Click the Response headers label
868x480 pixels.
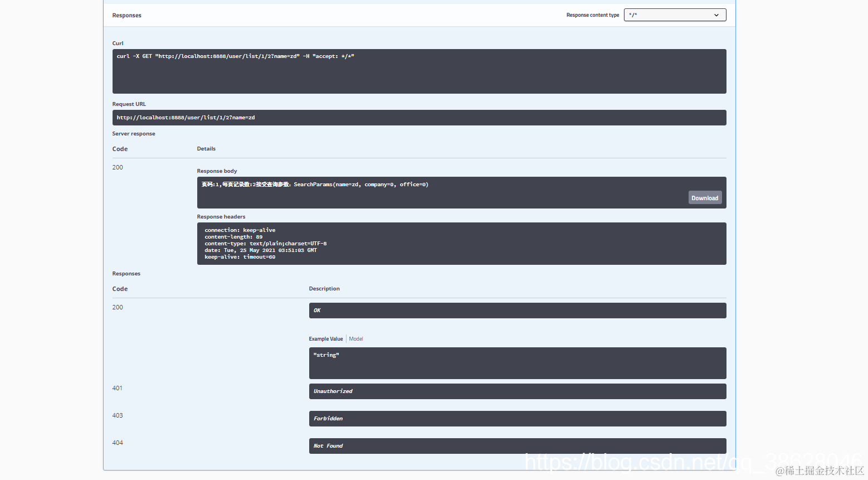click(x=221, y=217)
